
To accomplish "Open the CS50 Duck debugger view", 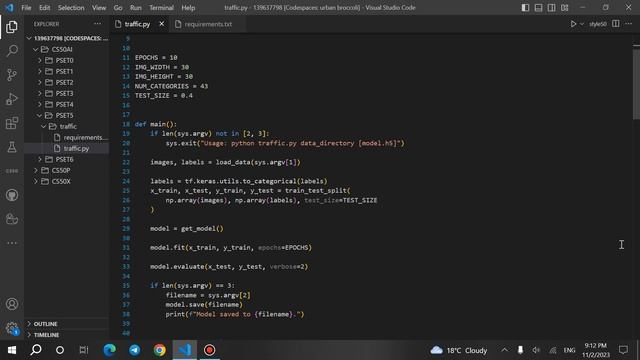I will coord(12,219).
